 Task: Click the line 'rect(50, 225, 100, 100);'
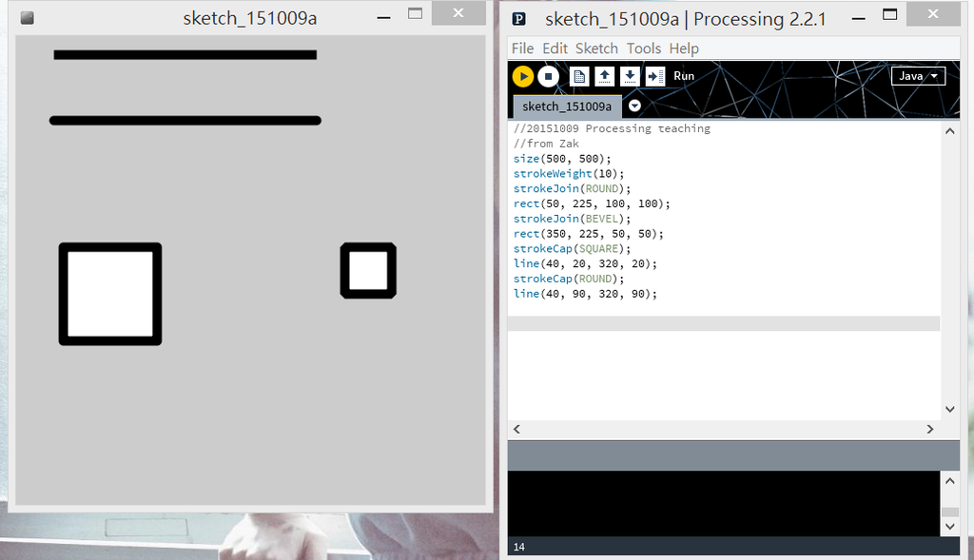(x=592, y=203)
